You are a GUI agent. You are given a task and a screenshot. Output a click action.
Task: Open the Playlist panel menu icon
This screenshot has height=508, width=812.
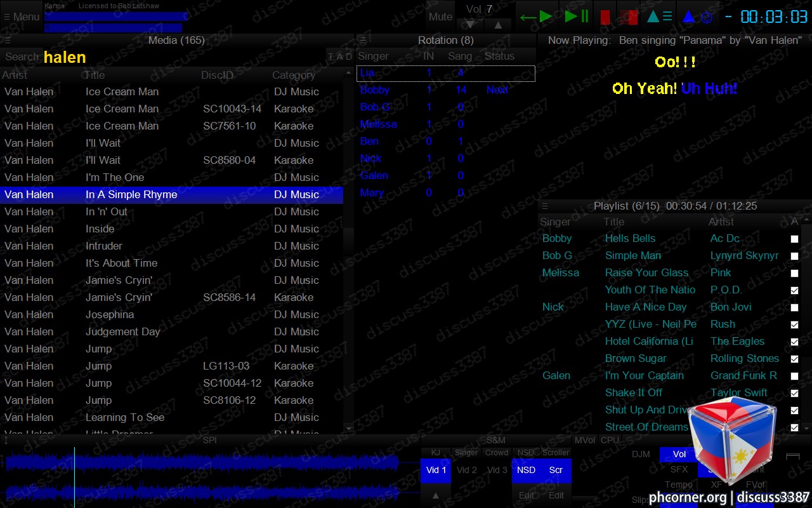point(544,206)
